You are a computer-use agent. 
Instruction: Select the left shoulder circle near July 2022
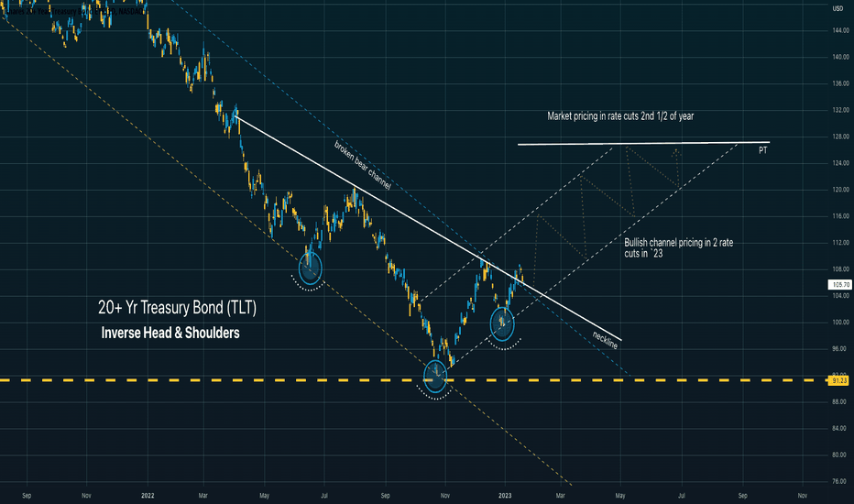click(310, 268)
